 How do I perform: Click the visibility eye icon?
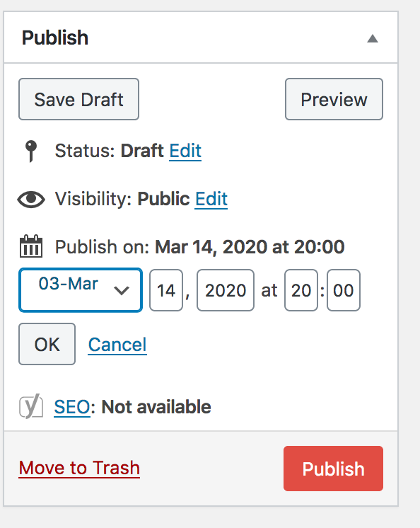point(31,199)
